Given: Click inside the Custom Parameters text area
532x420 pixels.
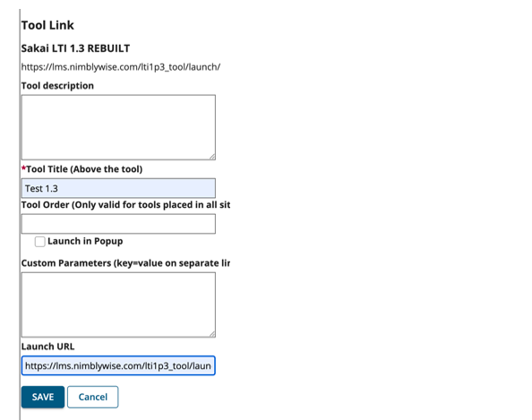Looking at the screenshot, I should [118, 304].
